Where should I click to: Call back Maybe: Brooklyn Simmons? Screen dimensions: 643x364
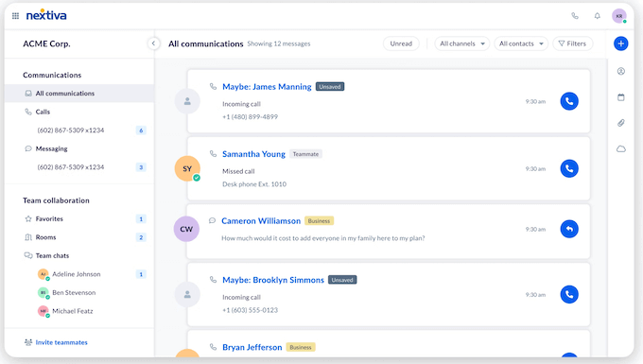click(569, 294)
